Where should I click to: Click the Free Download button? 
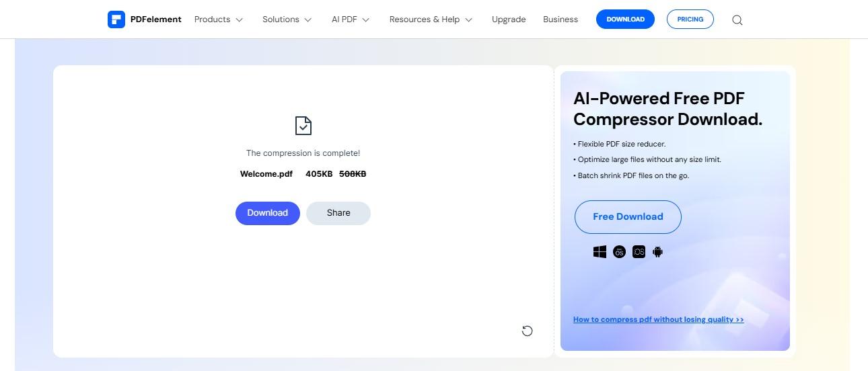pyautogui.click(x=628, y=216)
